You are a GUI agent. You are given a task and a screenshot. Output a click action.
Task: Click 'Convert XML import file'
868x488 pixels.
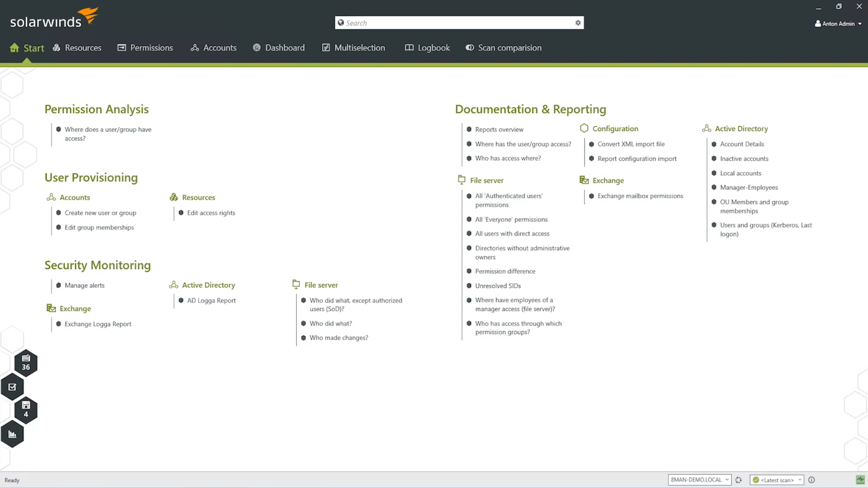631,144
